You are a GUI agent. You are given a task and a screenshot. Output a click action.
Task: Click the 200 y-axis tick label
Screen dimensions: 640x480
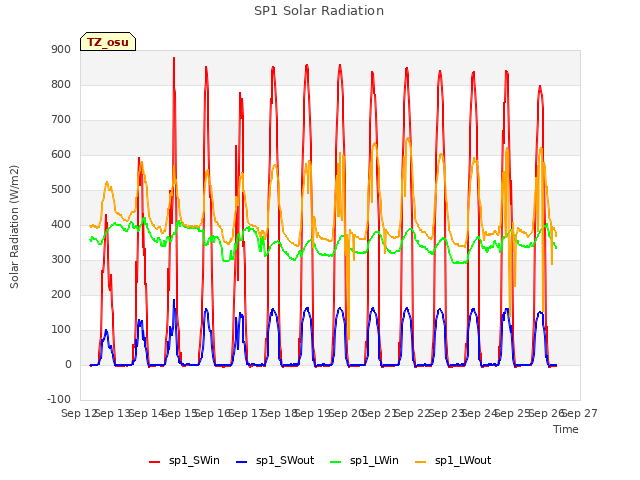click(x=61, y=295)
